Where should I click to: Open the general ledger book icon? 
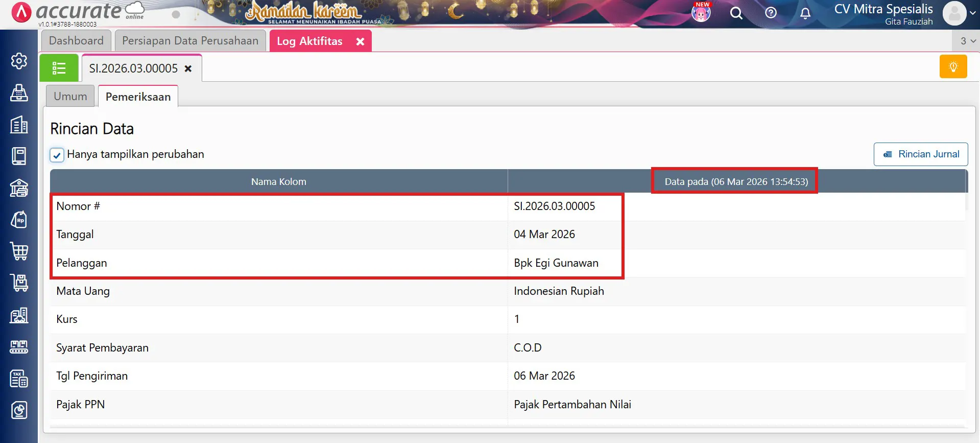19,156
